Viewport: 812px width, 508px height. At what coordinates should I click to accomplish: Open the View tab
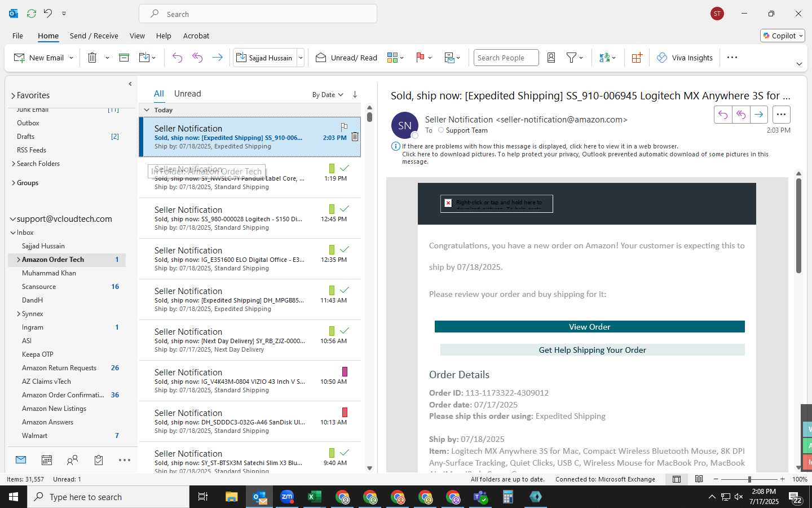[x=137, y=36]
